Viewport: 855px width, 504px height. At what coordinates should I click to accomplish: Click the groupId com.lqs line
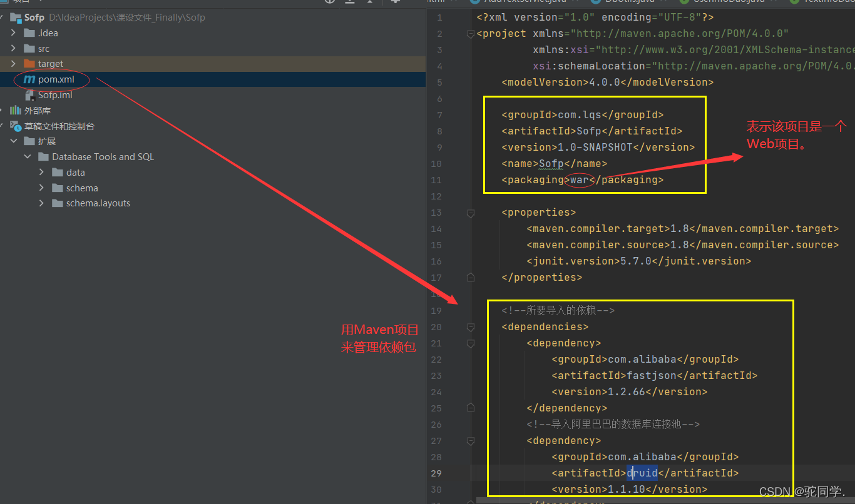(x=582, y=114)
